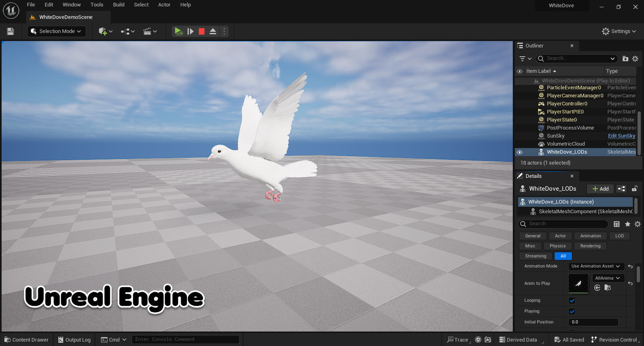644x346 pixels.
Task: Open the property matrix grid icon
Action: [x=617, y=224]
